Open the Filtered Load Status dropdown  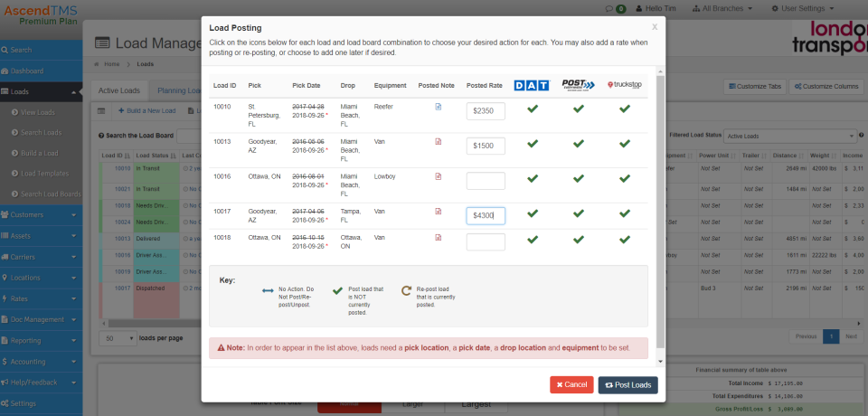click(790, 136)
